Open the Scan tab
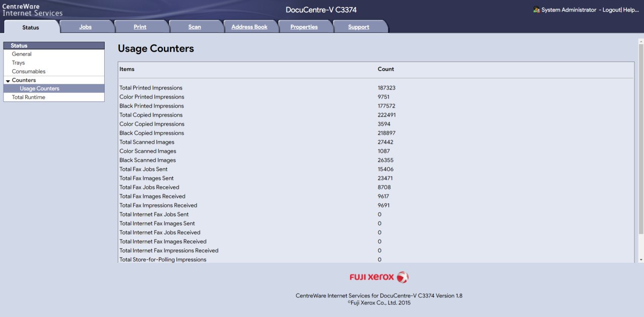Image resolution: width=644 pixels, height=317 pixels. click(x=195, y=27)
